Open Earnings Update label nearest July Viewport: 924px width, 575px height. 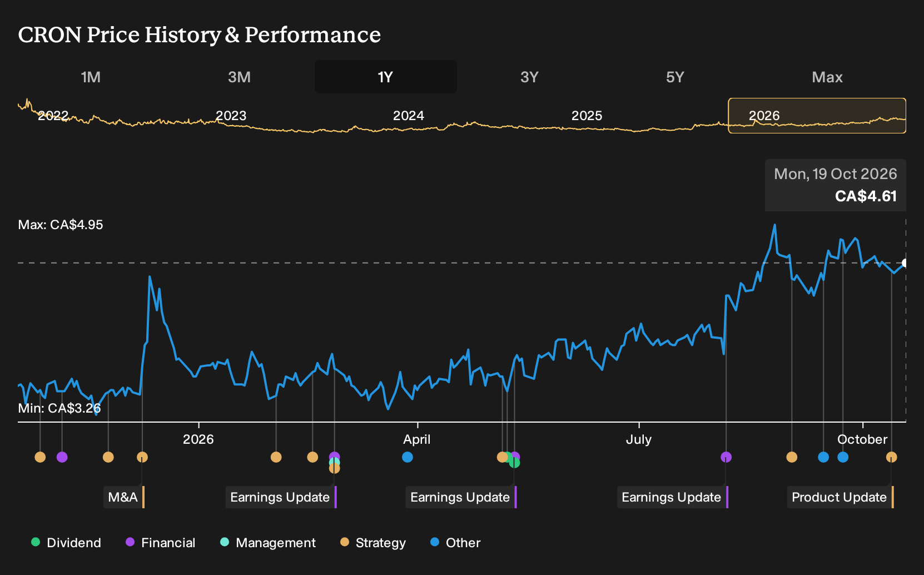[673, 497]
